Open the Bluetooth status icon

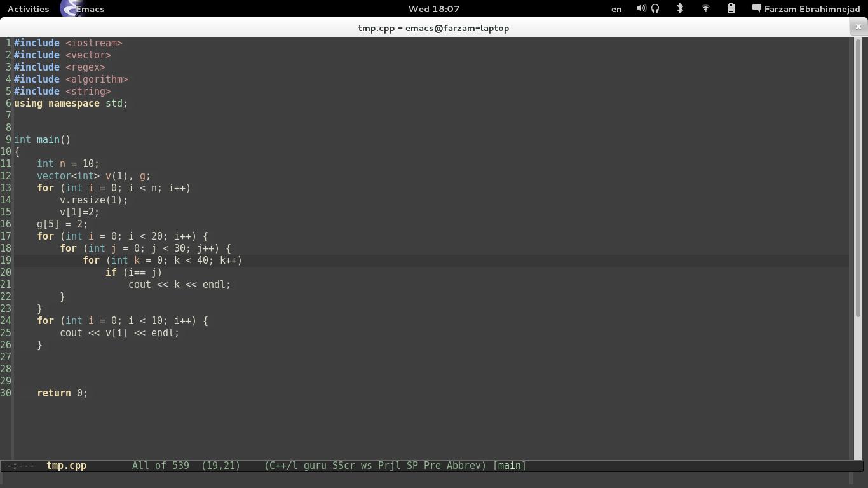(x=680, y=9)
